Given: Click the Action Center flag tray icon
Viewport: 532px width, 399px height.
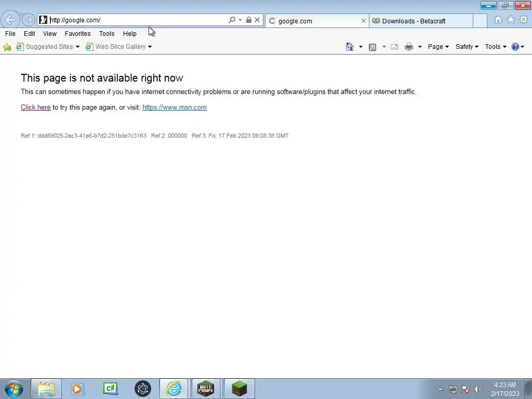Looking at the screenshot, I should [465, 389].
